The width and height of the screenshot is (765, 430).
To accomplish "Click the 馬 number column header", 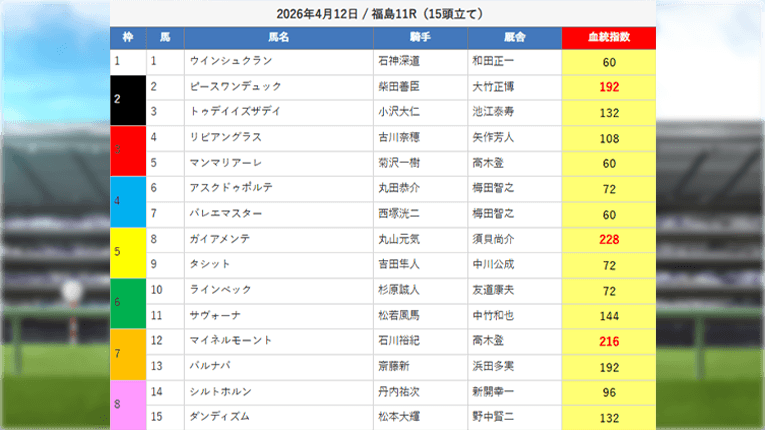I will (165, 38).
